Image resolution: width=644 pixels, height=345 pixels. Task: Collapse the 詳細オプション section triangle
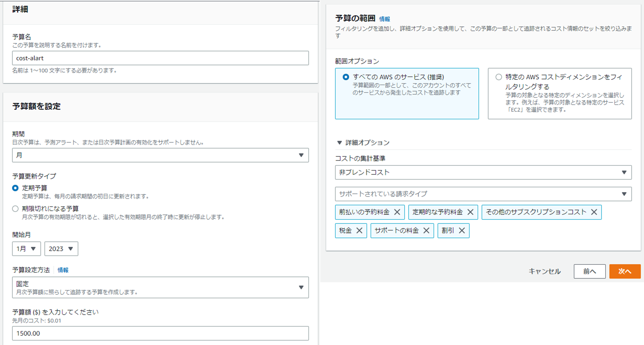pyautogui.click(x=340, y=143)
